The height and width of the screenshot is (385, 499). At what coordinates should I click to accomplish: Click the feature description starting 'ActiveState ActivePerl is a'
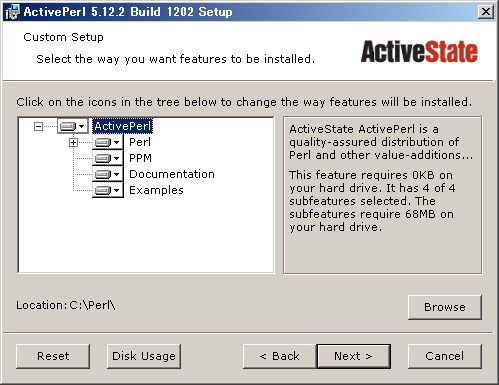point(381,142)
